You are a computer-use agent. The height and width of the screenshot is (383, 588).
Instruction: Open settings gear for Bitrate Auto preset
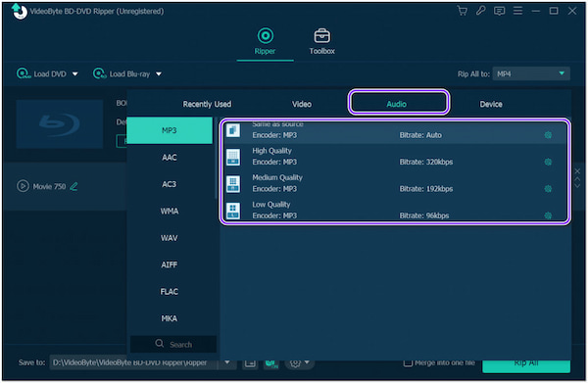[548, 135]
